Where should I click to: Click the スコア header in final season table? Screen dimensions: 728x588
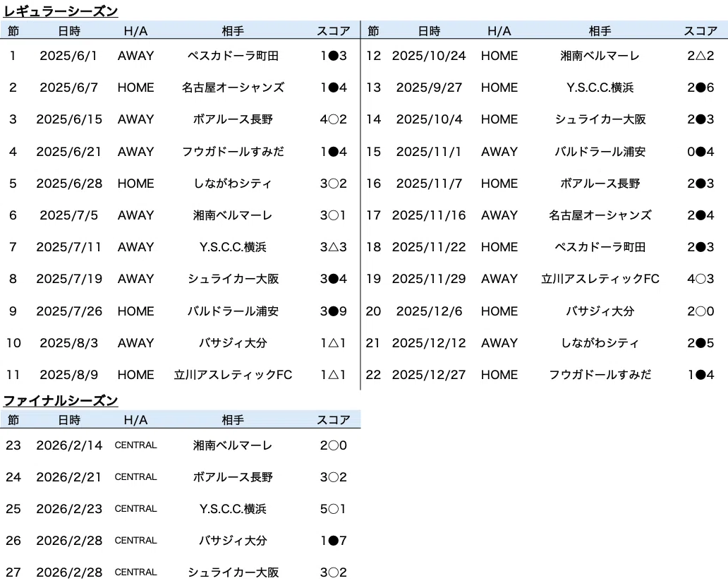tap(334, 420)
